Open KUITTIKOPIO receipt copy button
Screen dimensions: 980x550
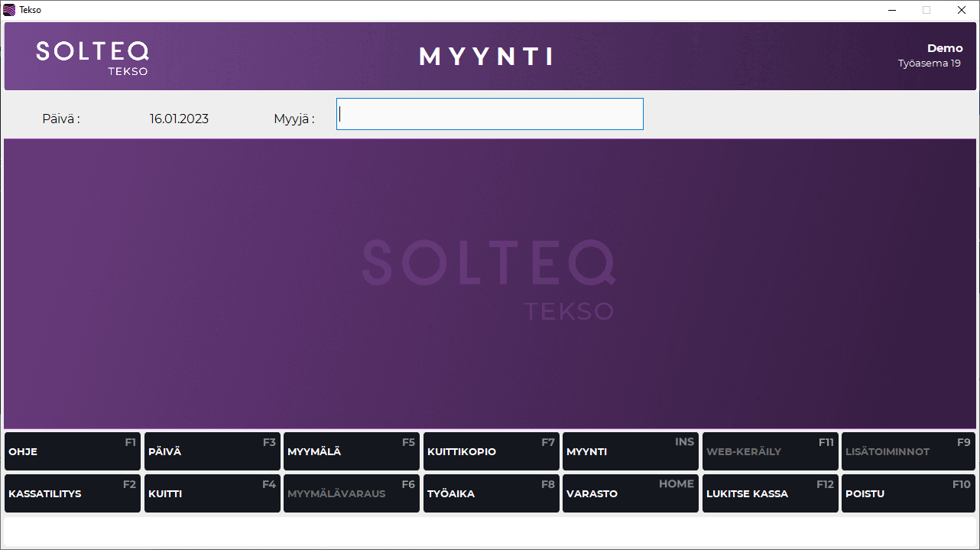(491, 451)
